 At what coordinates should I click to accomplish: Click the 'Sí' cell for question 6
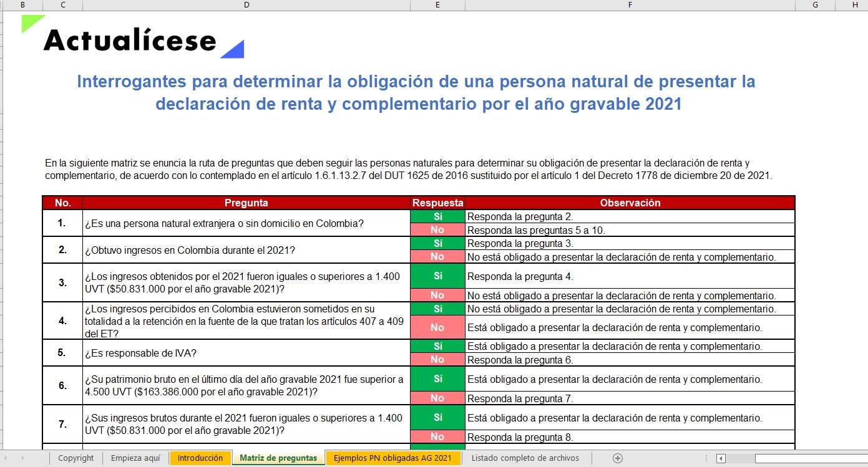coord(437,378)
